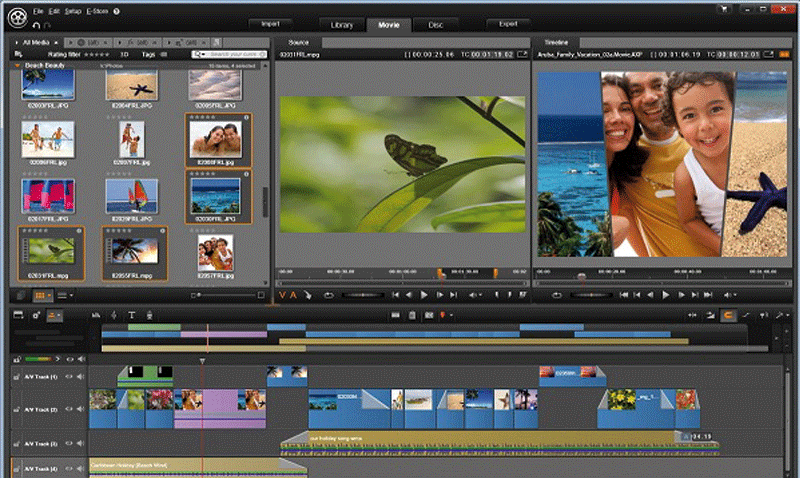This screenshot has height=478, width=800.
Task: Click the Export button
Action: [x=508, y=23]
